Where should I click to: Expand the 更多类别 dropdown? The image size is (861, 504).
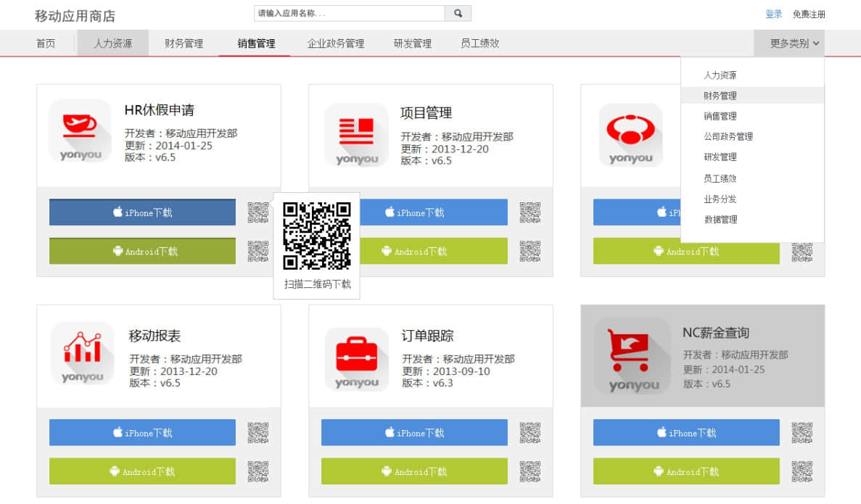click(x=794, y=44)
